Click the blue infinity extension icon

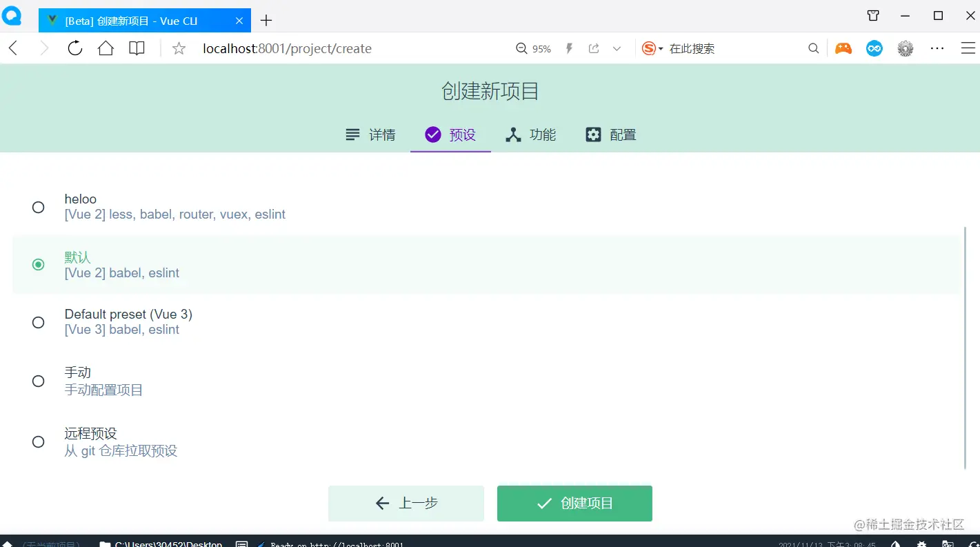(x=874, y=48)
